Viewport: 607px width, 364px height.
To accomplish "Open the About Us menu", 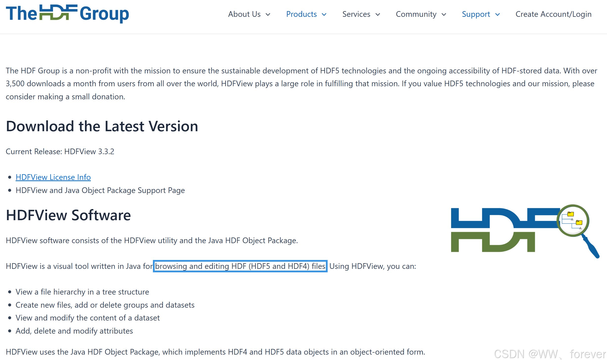I will (x=244, y=14).
